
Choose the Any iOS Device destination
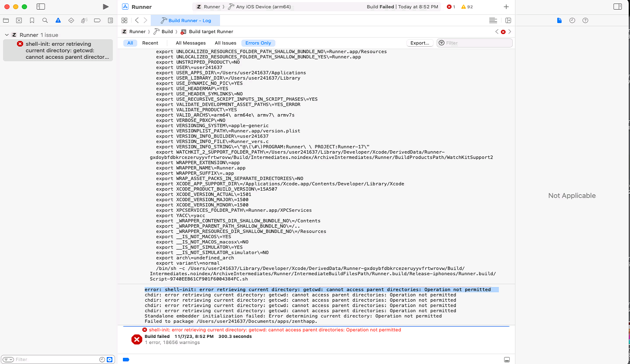pyautogui.click(x=260, y=7)
